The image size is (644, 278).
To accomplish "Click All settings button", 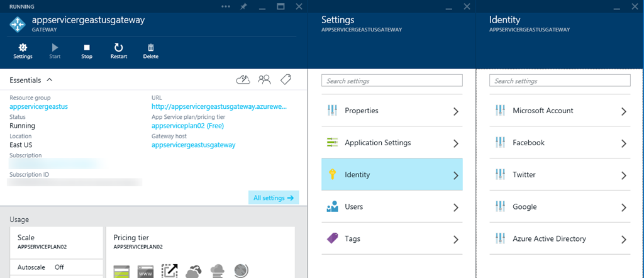I will (x=274, y=197).
